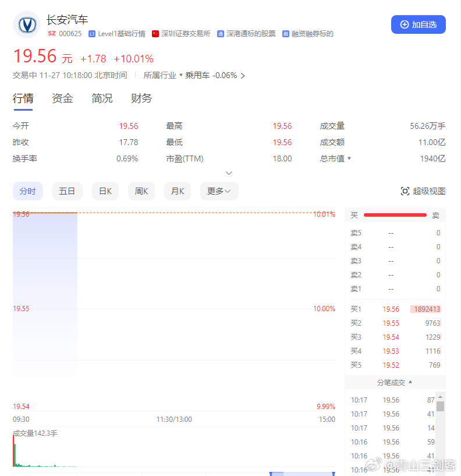
Task: Click the 分笔成交 scrollbar thumb
Action: coord(441,407)
